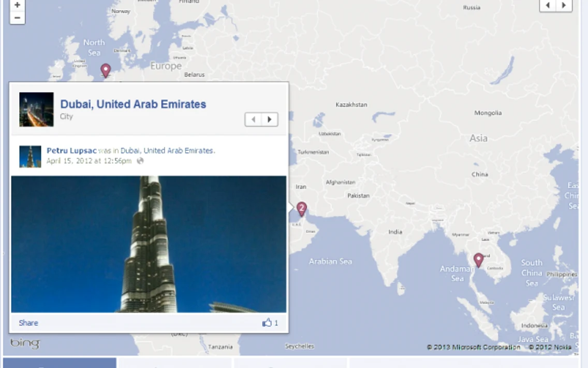This screenshot has height=368, width=588.
Task: Open Dubai, United Arab Emirates page title
Action: [133, 104]
